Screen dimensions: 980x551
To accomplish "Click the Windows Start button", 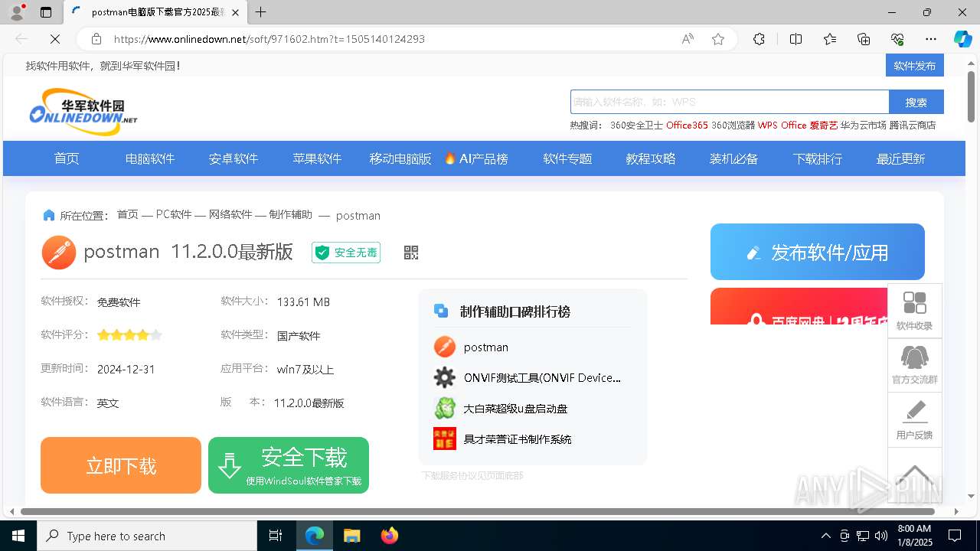I will tap(18, 536).
